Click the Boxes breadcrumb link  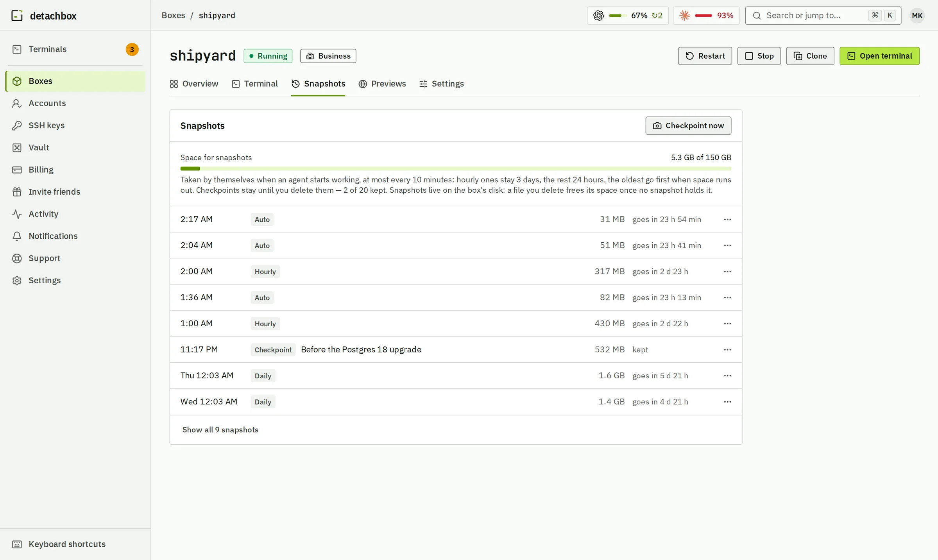pyautogui.click(x=174, y=16)
